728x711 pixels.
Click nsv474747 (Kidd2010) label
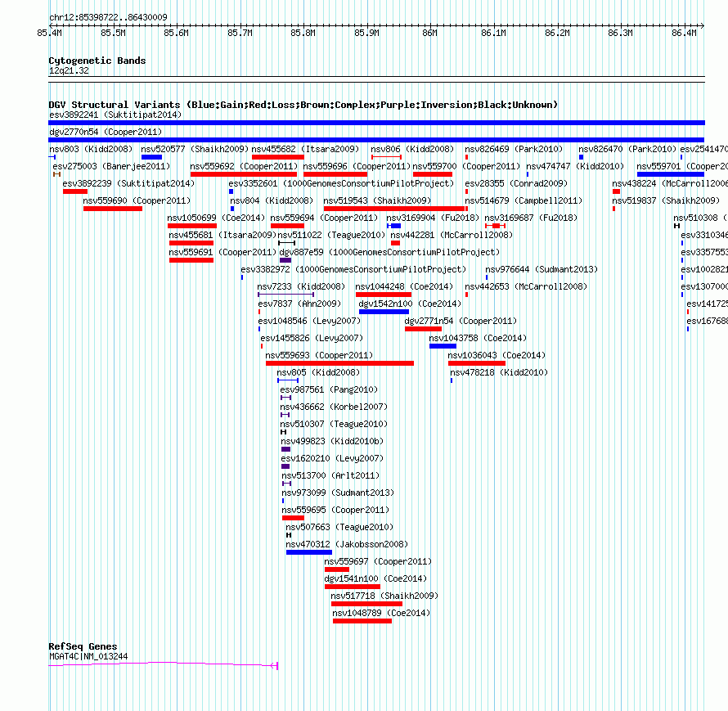coord(575,166)
